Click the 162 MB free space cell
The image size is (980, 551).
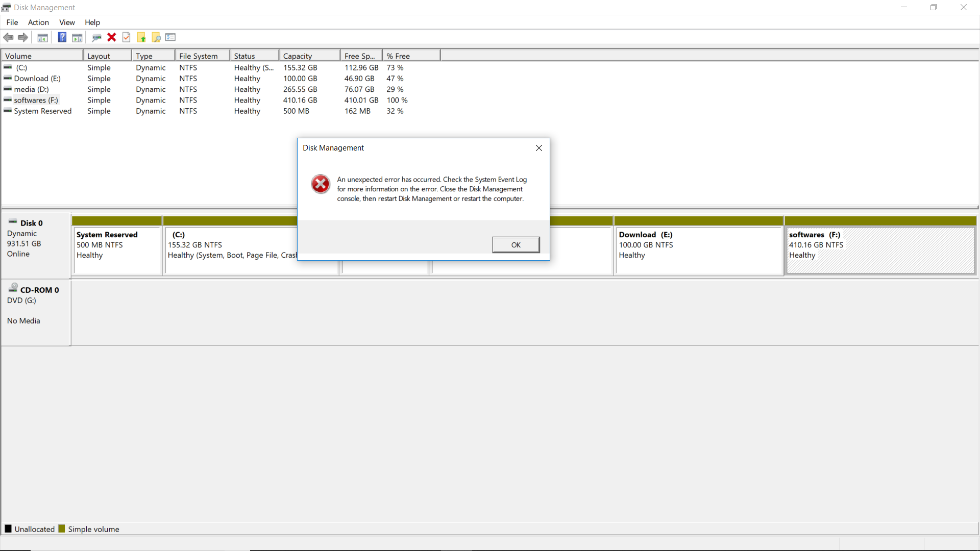(357, 111)
